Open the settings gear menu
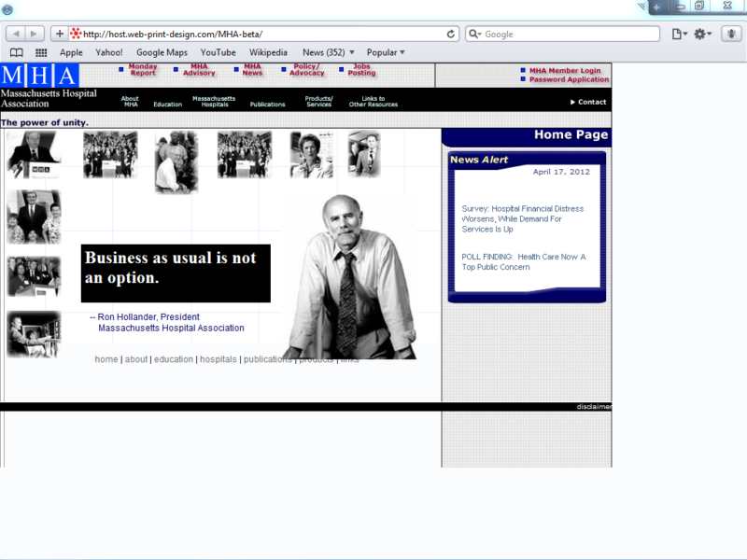Viewport: 747px width, 560px height. [702, 34]
